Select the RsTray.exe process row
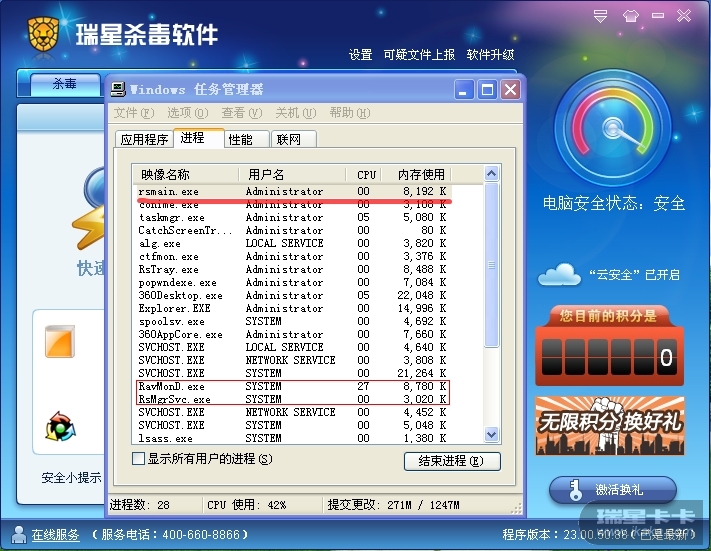711x551 pixels. [x=292, y=269]
